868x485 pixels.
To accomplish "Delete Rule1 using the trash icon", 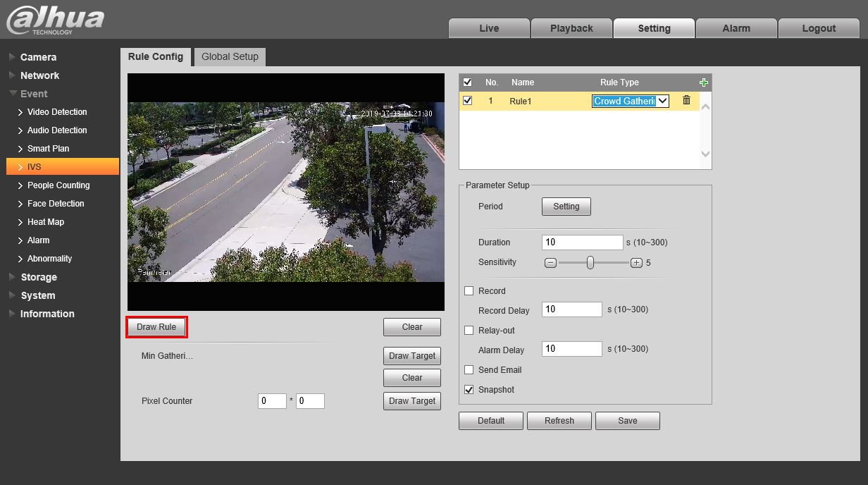I will pyautogui.click(x=686, y=101).
